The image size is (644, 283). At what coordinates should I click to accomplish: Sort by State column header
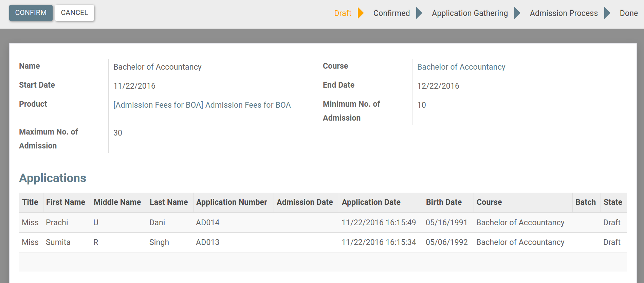612,202
